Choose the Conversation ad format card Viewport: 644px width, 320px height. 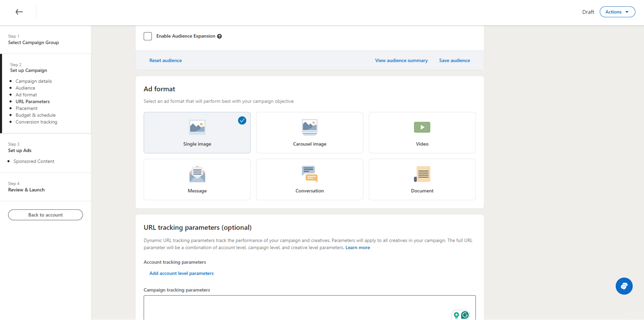(x=309, y=179)
